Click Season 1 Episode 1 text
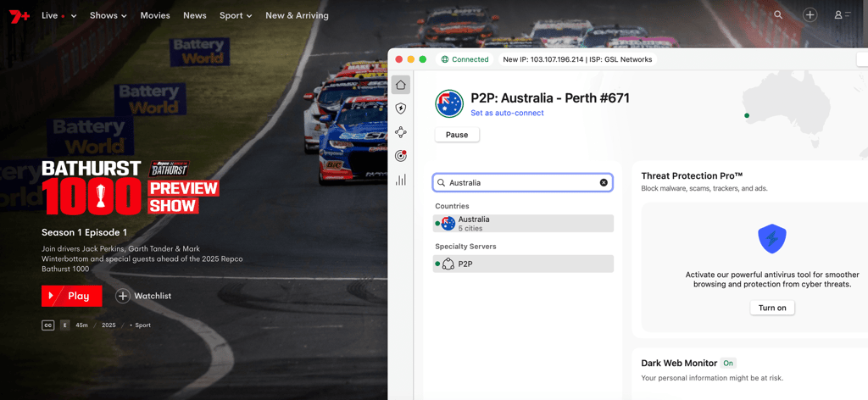This screenshot has width=868, height=400. pos(84,232)
